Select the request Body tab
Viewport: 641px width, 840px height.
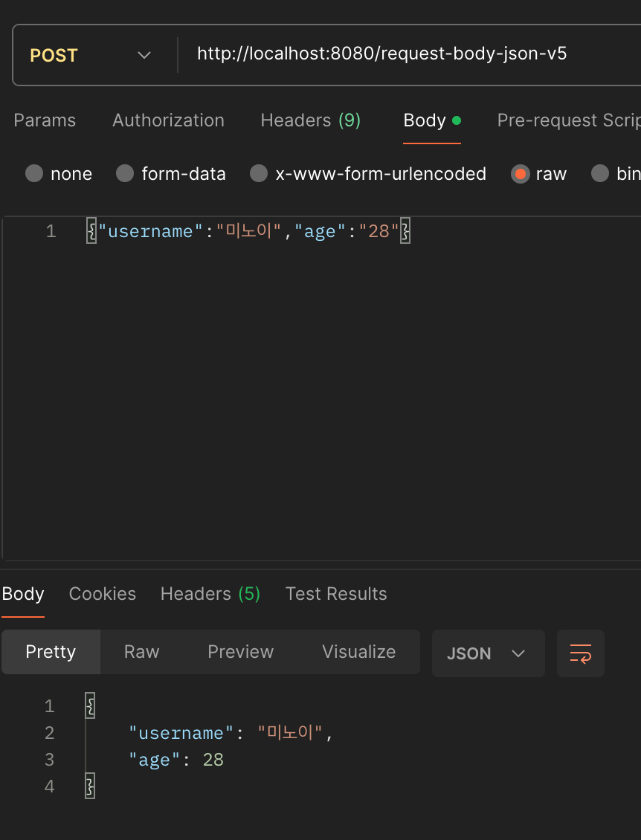click(x=431, y=120)
